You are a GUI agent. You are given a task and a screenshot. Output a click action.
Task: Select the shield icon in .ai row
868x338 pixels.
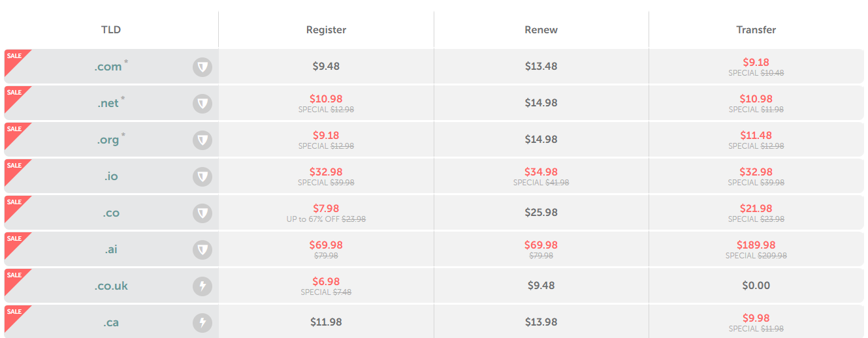[202, 249]
